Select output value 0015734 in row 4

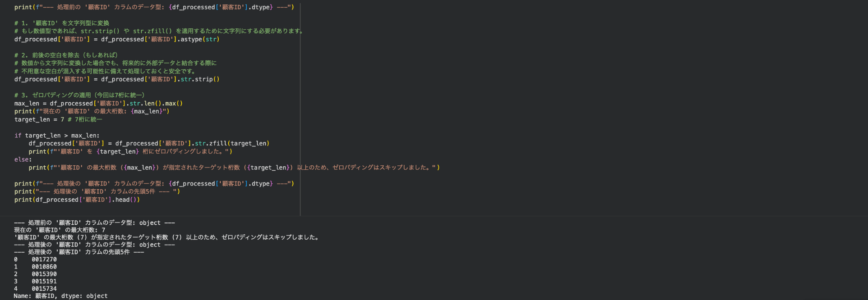(44, 289)
